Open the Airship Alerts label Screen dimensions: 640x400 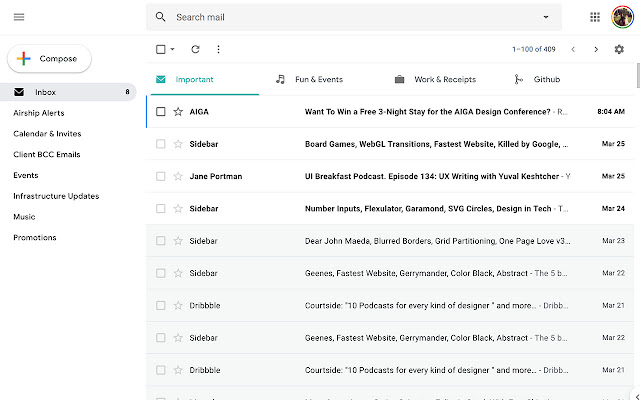click(x=39, y=113)
